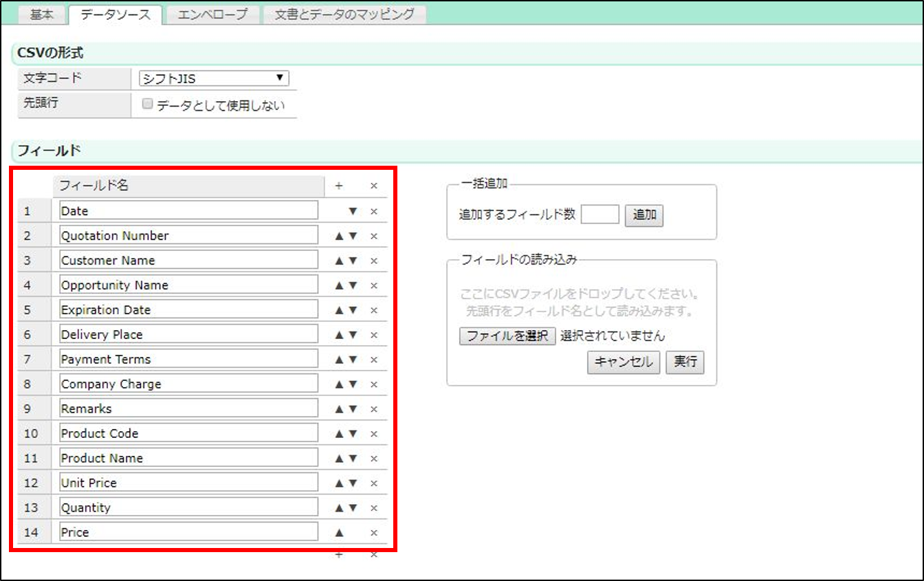Viewport: 924px width, 581px height.
Task: Switch to the 基本 tab
Action: click(41, 14)
